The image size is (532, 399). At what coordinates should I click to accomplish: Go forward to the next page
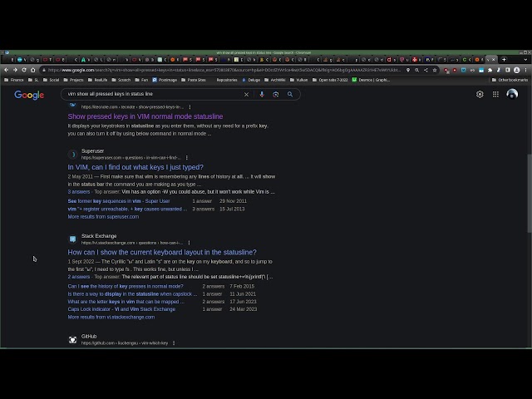(x=15, y=70)
